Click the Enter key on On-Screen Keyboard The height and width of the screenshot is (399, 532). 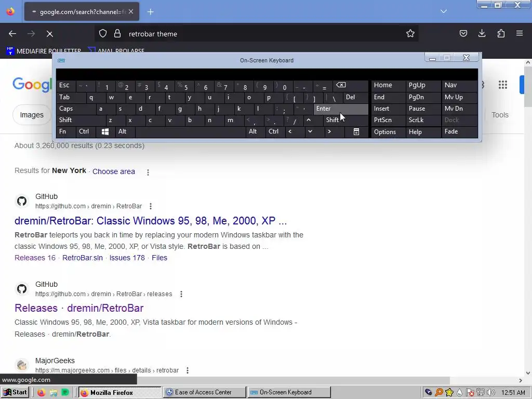click(341, 109)
